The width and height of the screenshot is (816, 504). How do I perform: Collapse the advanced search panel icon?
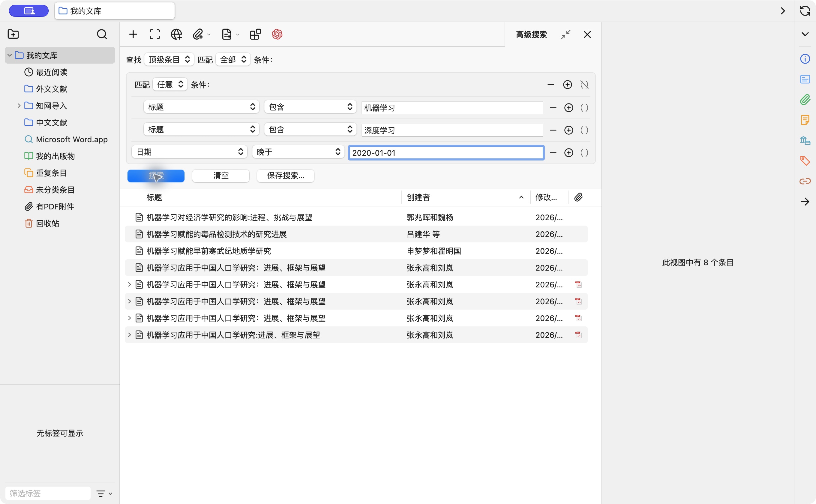565,34
